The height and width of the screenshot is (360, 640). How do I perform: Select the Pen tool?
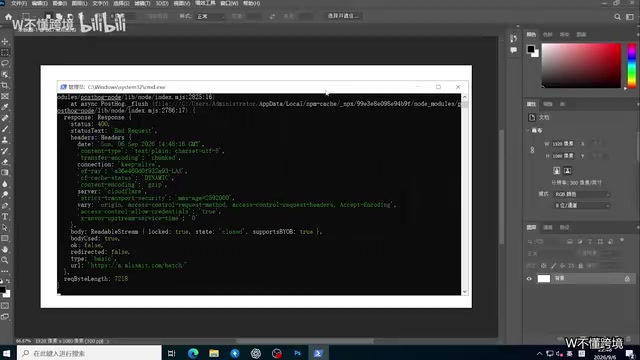5,206
